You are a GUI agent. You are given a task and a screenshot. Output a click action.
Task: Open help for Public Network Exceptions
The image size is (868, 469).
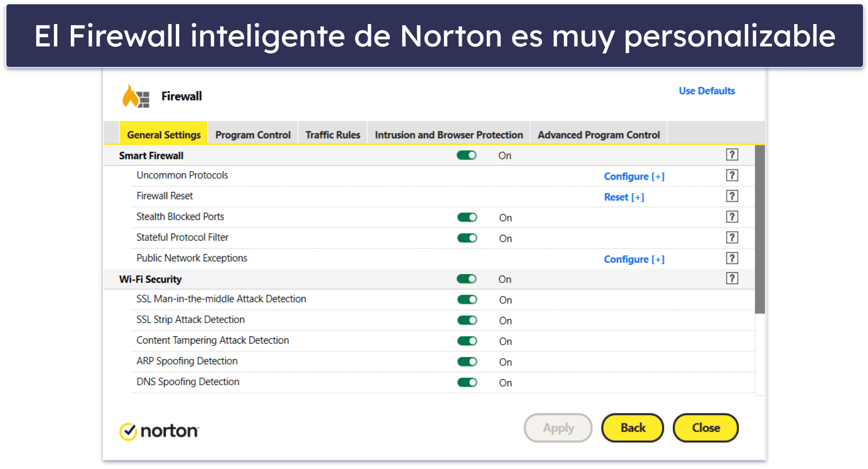point(732,259)
